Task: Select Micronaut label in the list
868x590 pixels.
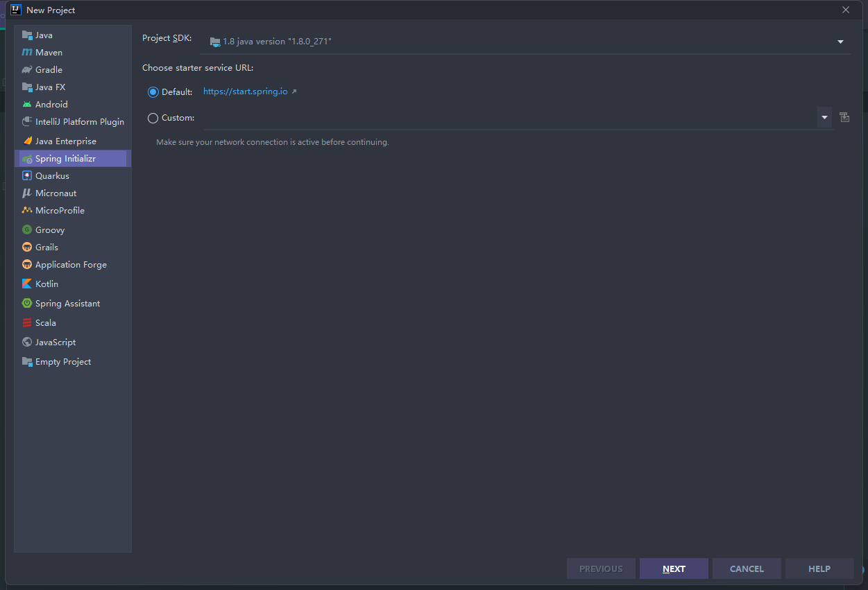Action: click(x=56, y=193)
